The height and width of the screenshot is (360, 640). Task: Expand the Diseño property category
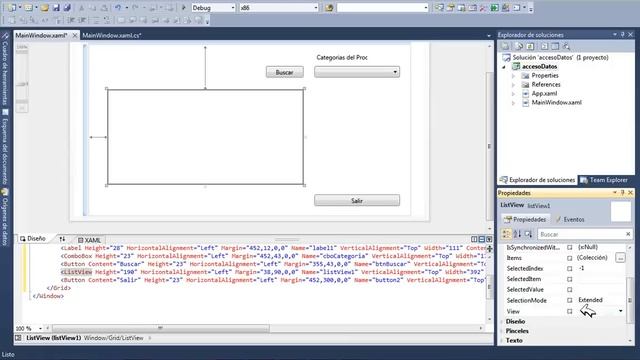click(502, 322)
